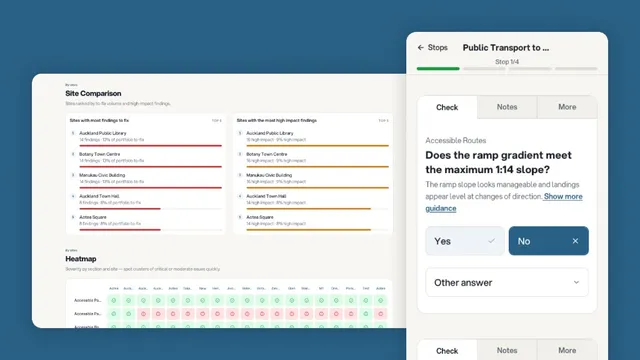This screenshot has height=360, width=640.
Task: Answer No to the ramp gradient question
Action: click(x=549, y=241)
